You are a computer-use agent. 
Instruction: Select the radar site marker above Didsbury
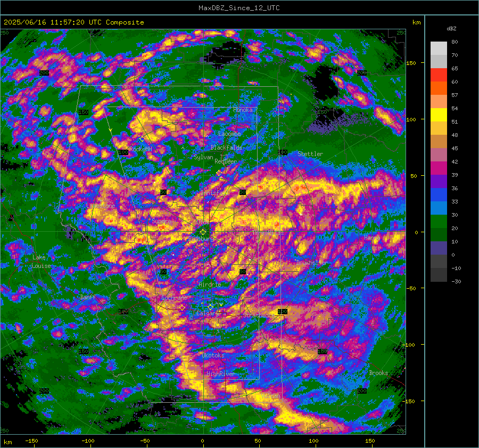point(203,232)
